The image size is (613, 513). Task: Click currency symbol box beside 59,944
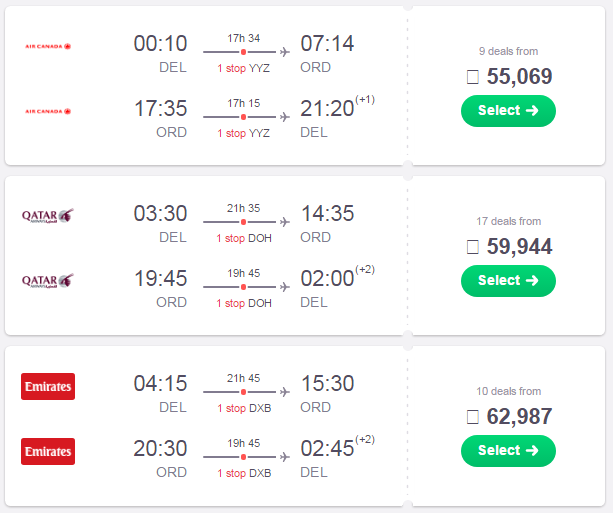click(473, 247)
